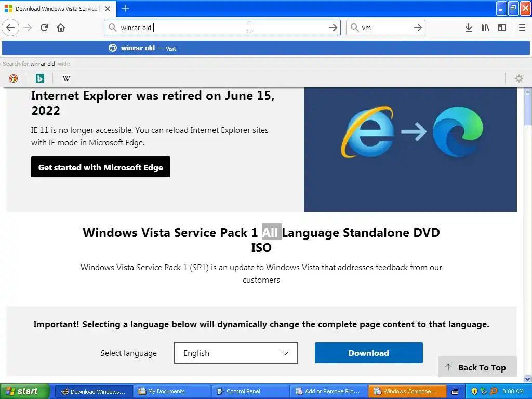Open a new browser tab
The image size is (532, 399).
(125, 8)
